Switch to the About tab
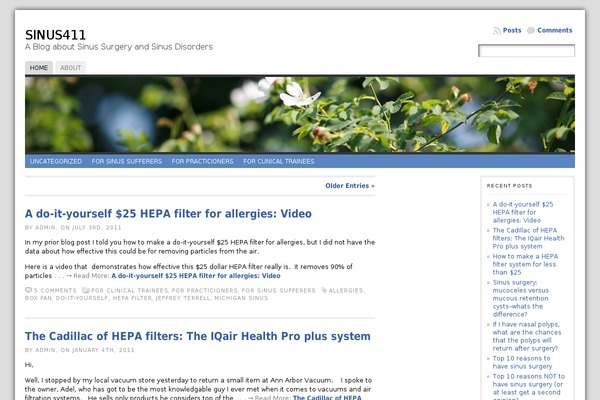This screenshot has height=400, width=600. 70,68
